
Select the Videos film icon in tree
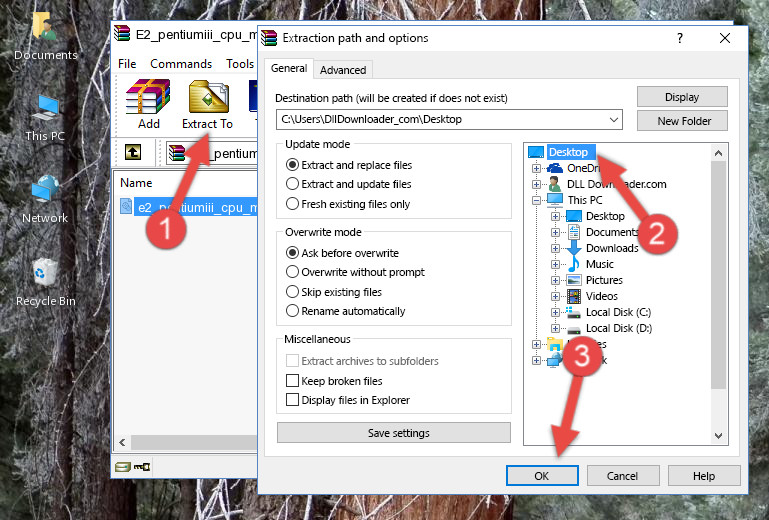tap(574, 296)
